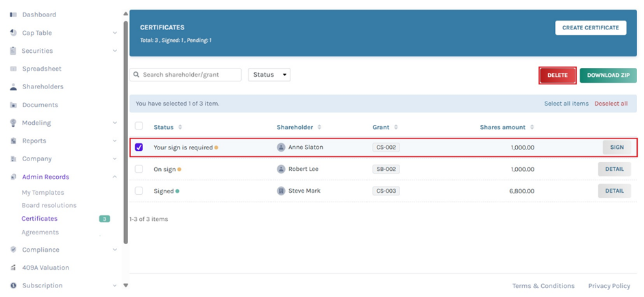
Task: Go to My Templates submenu item
Action: click(42, 193)
